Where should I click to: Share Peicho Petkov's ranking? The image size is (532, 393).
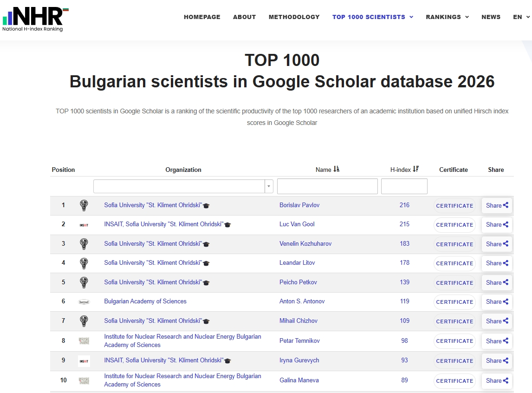click(497, 282)
